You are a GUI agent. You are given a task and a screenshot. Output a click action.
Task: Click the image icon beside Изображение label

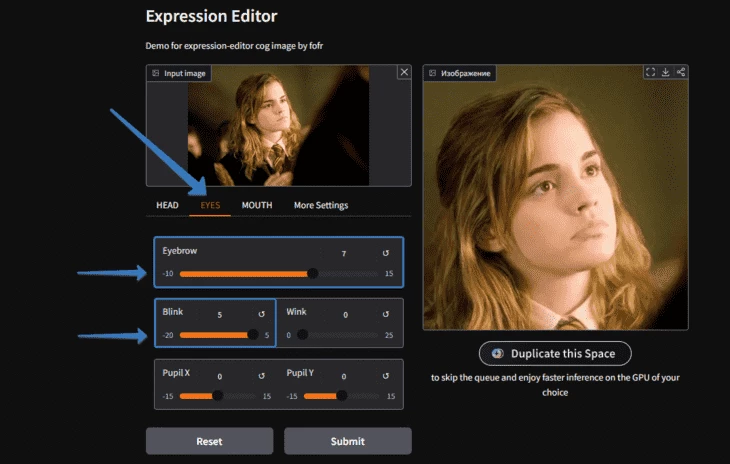(x=433, y=73)
